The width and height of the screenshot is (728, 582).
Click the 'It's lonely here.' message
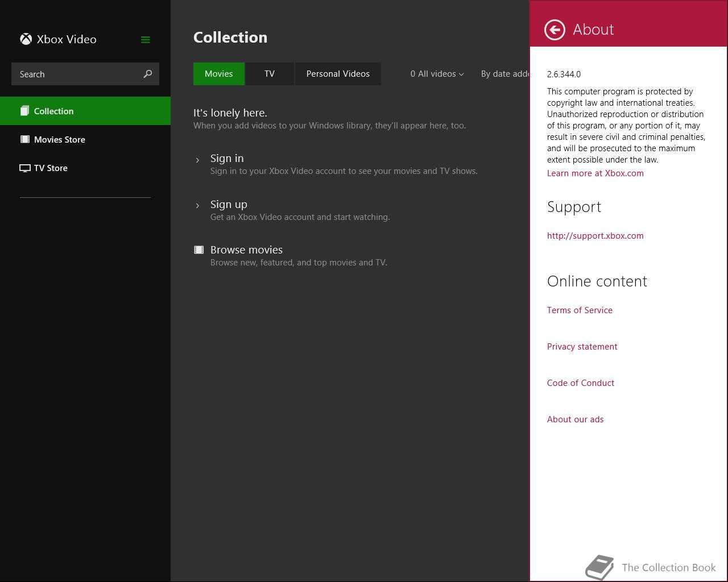[x=230, y=113]
